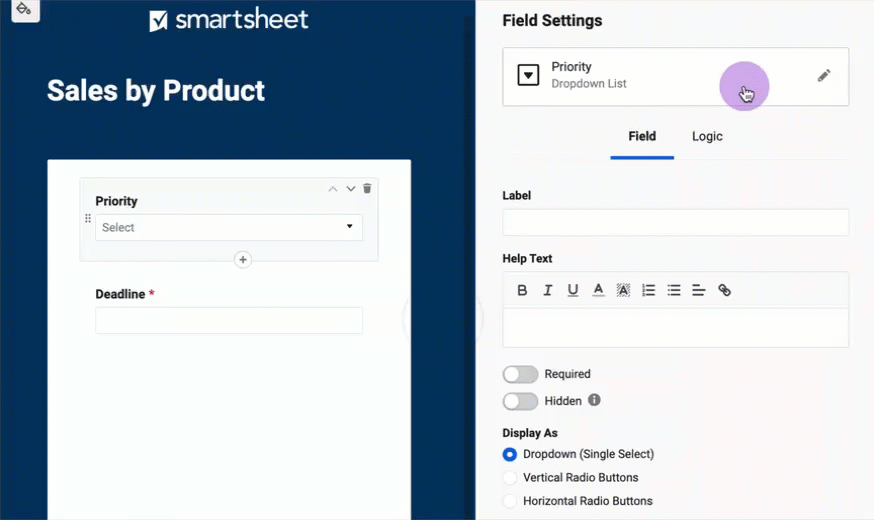Click the Smartsheet logo
The width and height of the screenshot is (874, 520).
coord(229,20)
